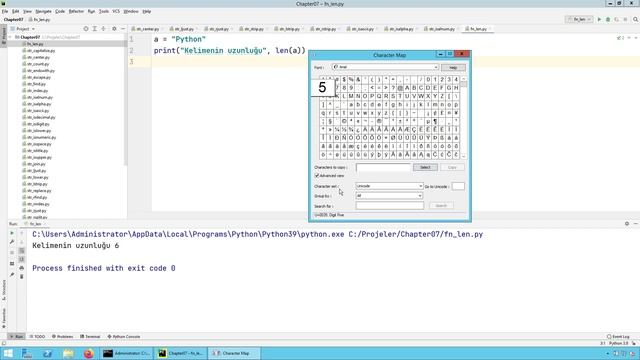The width and height of the screenshot is (640, 360).
Task: Hide the Project panel with minus icon
Action: click(123, 29)
